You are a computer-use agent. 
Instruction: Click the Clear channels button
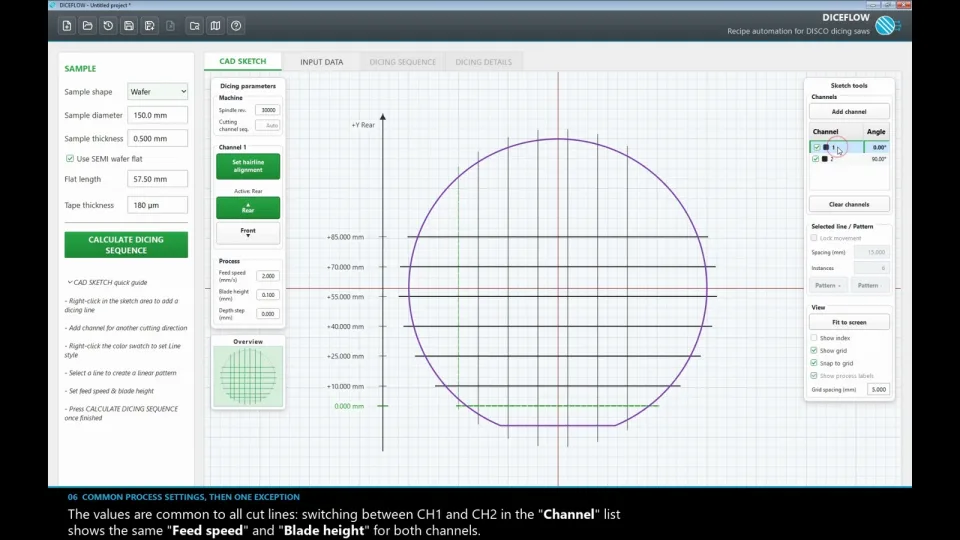[x=849, y=204]
